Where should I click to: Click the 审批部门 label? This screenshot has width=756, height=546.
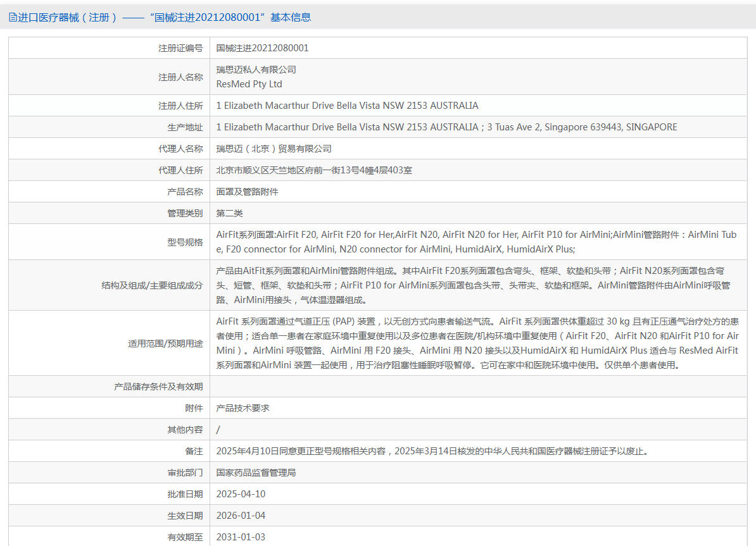[185, 473]
